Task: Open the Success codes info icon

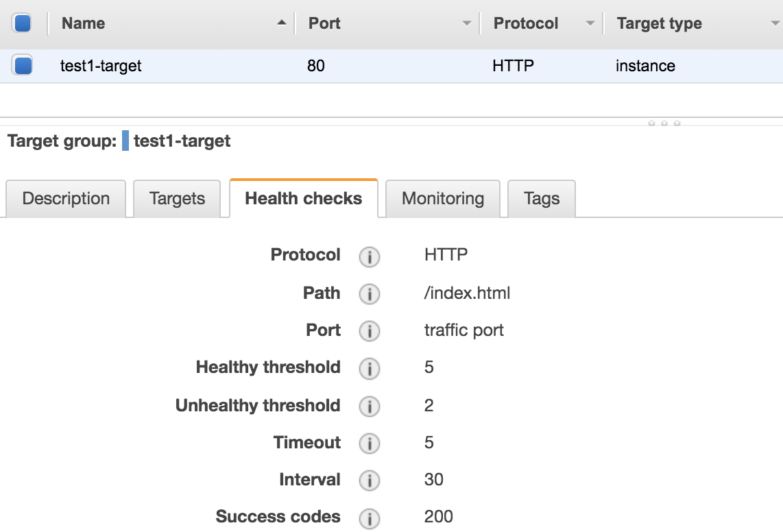Action: [x=370, y=518]
